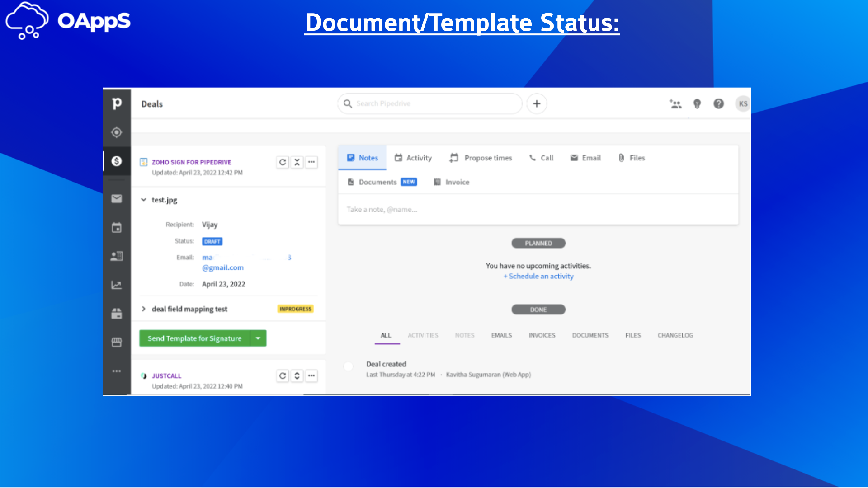The width and height of the screenshot is (868, 488).
Task: Click Schedule an activity link
Action: pos(538,276)
